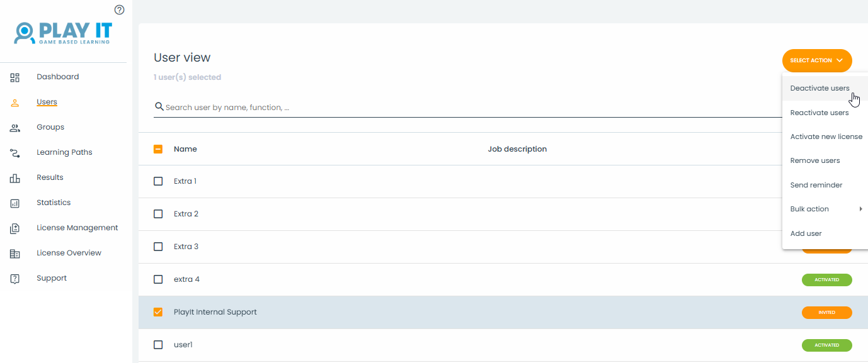Click the Activated badge for user1
The height and width of the screenshot is (363, 868).
coord(826,345)
